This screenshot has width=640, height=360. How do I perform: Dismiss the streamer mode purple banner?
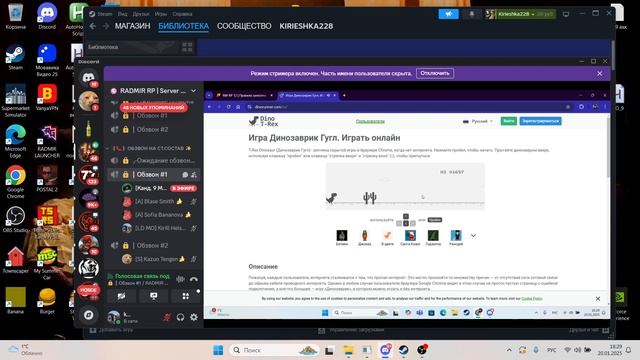[599, 73]
